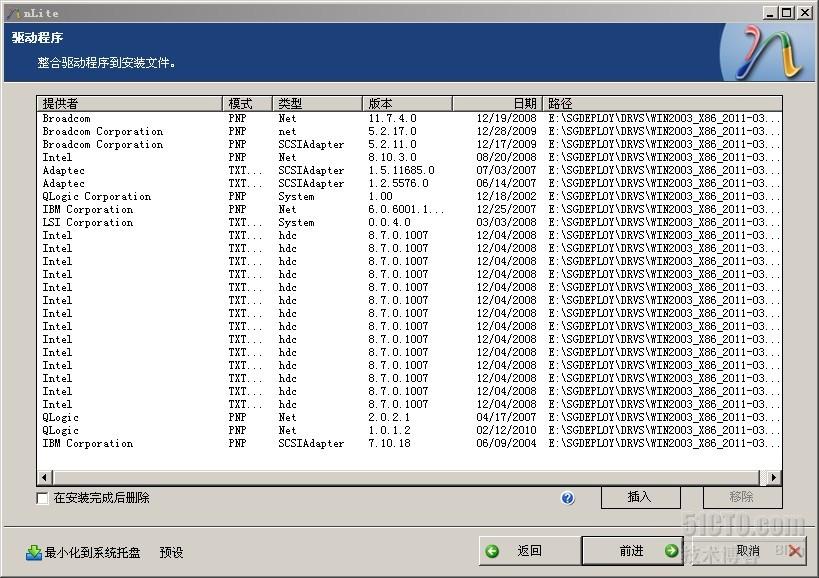Select Broadcom Corporation net 5.2.17.0 row
The image size is (819, 578).
tap(410, 132)
